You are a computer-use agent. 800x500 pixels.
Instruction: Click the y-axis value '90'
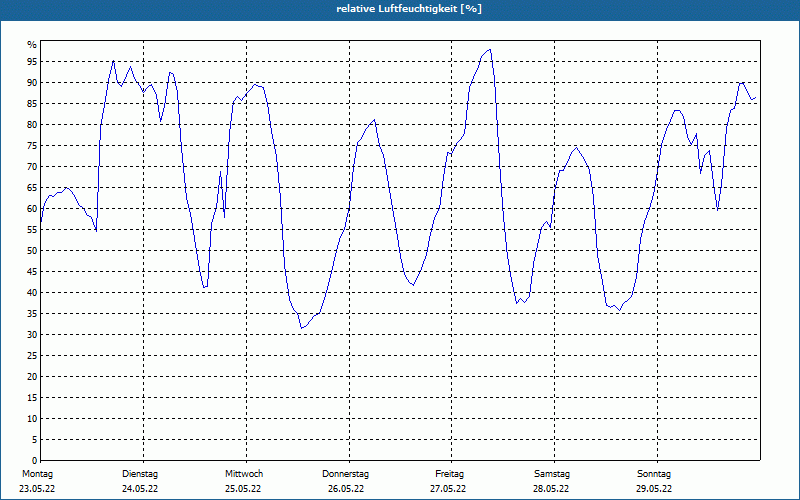pos(32,83)
